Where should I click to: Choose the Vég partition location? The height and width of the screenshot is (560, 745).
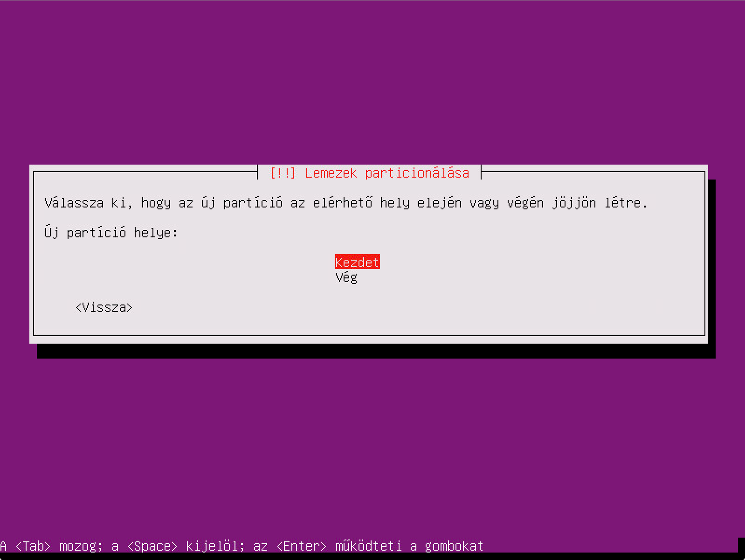click(x=346, y=277)
